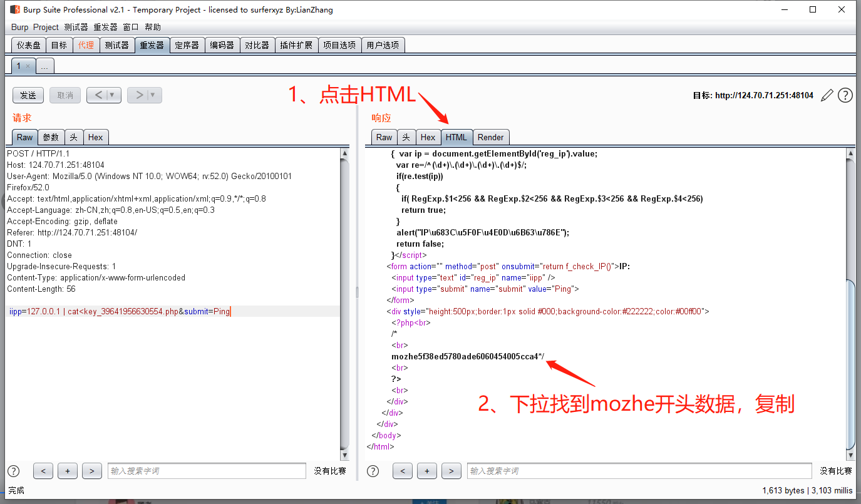The height and width of the screenshot is (504, 861).
Task: Click the Referer header line
Action: point(72,232)
